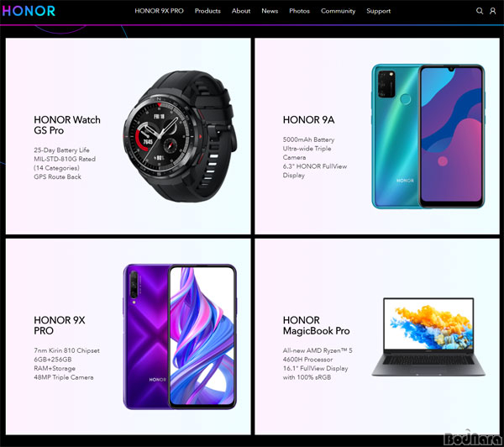Screen dimensions: 504x447
Task: Open the HONOR 9A title link
Action: point(308,120)
